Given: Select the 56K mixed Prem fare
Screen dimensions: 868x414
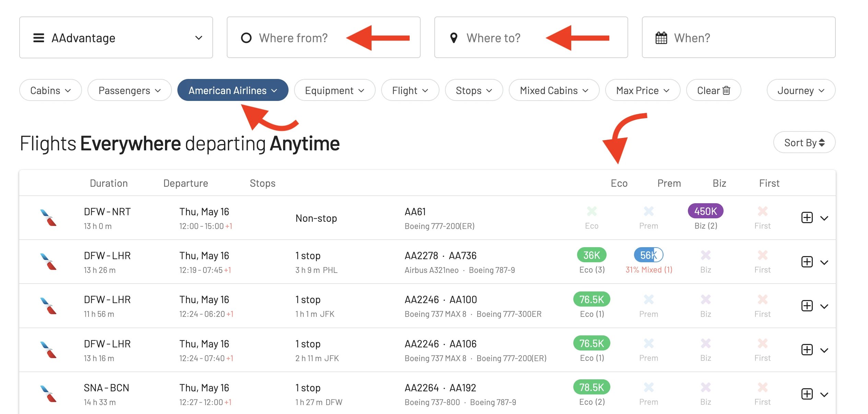Looking at the screenshot, I should pyautogui.click(x=648, y=255).
